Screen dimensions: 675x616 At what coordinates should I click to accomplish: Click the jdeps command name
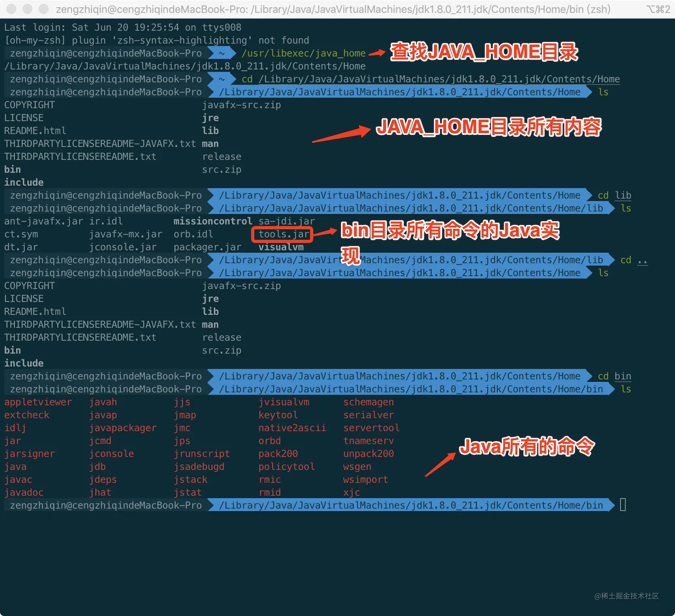(x=103, y=480)
